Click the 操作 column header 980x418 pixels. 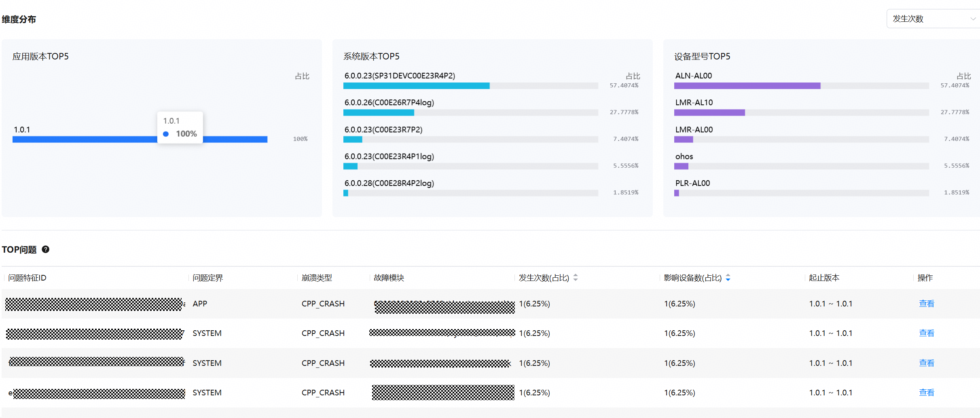925,278
